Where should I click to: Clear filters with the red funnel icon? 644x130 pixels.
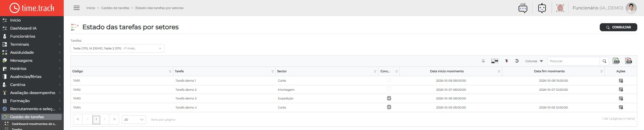click(506, 61)
